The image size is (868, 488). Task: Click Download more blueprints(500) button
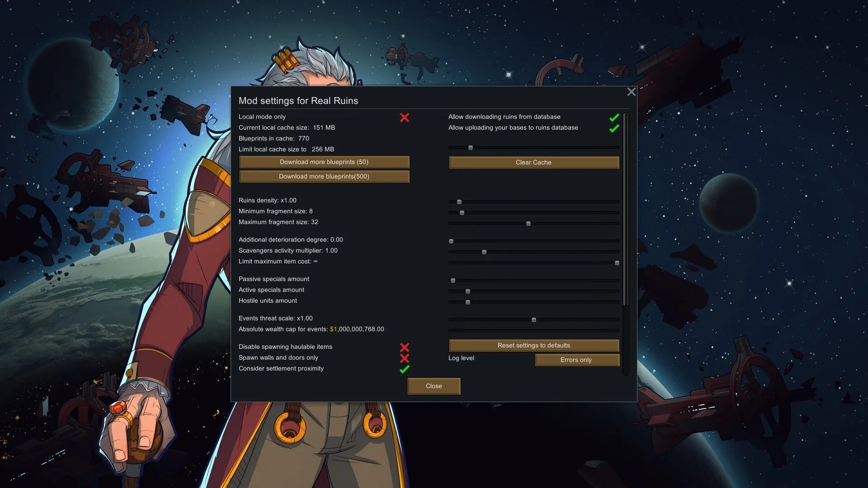(324, 177)
